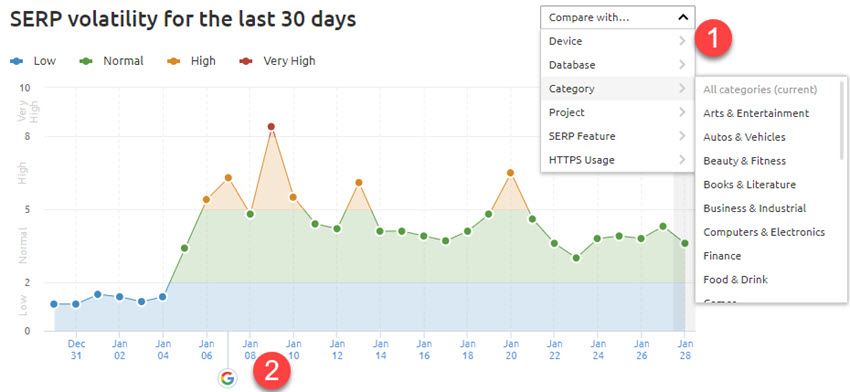Viewport: 850px width, 392px height.
Task: Click the orange data point on Jan 13
Action: pyautogui.click(x=358, y=183)
